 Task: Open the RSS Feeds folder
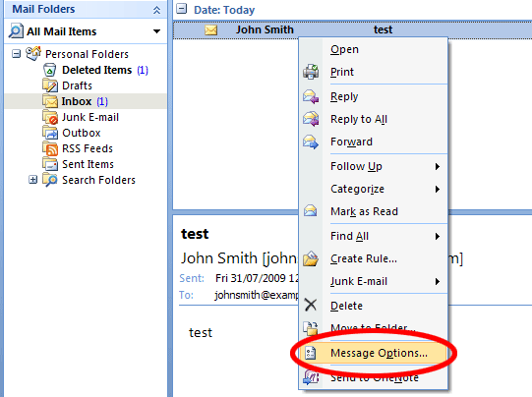[88, 148]
